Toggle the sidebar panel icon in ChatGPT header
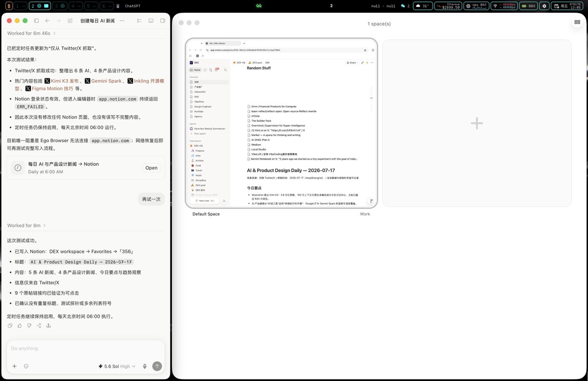The width and height of the screenshot is (588, 381). tap(37, 21)
